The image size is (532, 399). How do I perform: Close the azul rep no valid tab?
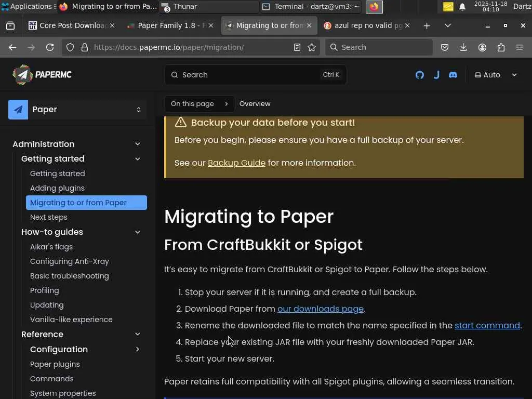point(407,25)
